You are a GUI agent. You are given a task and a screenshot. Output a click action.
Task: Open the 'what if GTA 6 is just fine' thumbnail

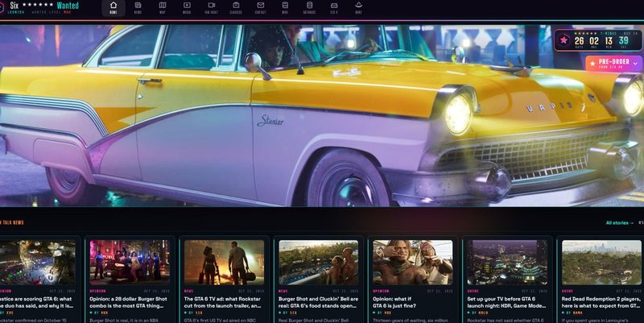(413, 262)
